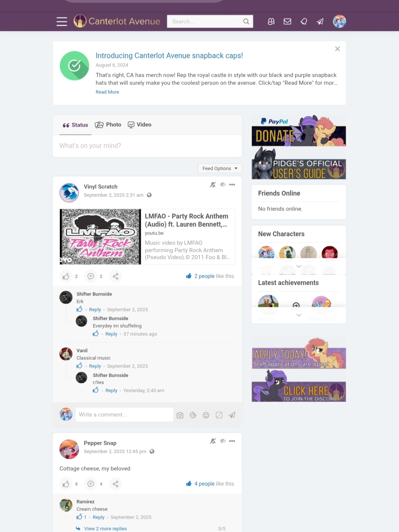Viewport: 399px width, 532px height.
Task: Click View 2 more replies
Action: pyautogui.click(x=105, y=529)
